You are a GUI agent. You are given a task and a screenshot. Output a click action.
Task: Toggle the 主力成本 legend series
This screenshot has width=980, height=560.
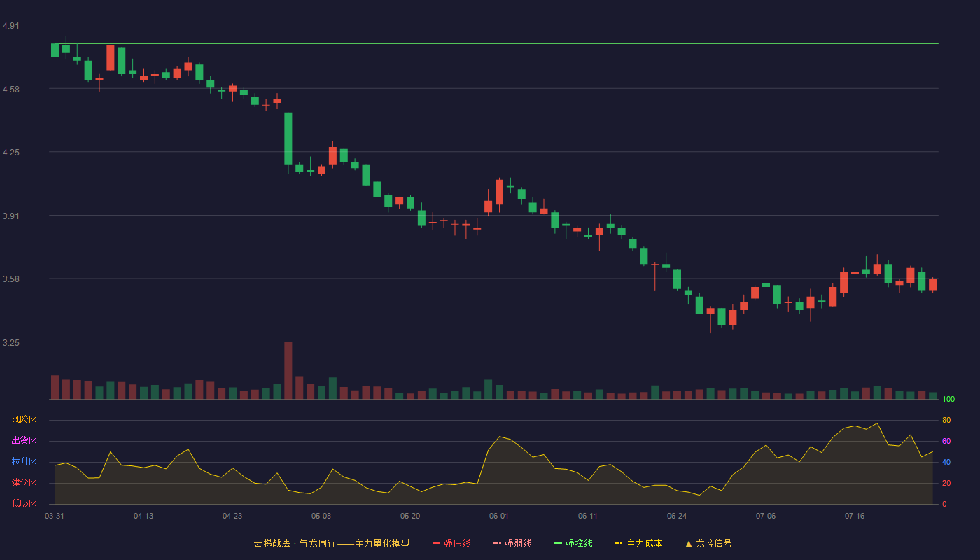click(638, 543)
